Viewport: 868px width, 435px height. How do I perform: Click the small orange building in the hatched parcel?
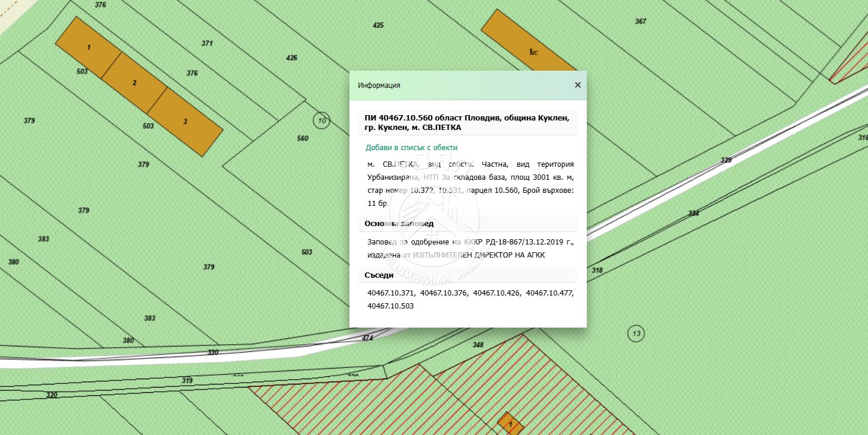[x=510, y=424]
